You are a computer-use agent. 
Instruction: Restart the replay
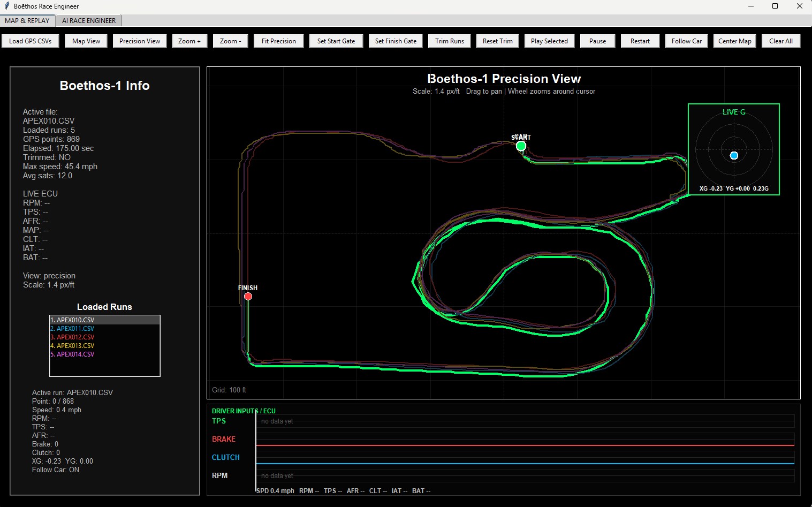point(640,41)
